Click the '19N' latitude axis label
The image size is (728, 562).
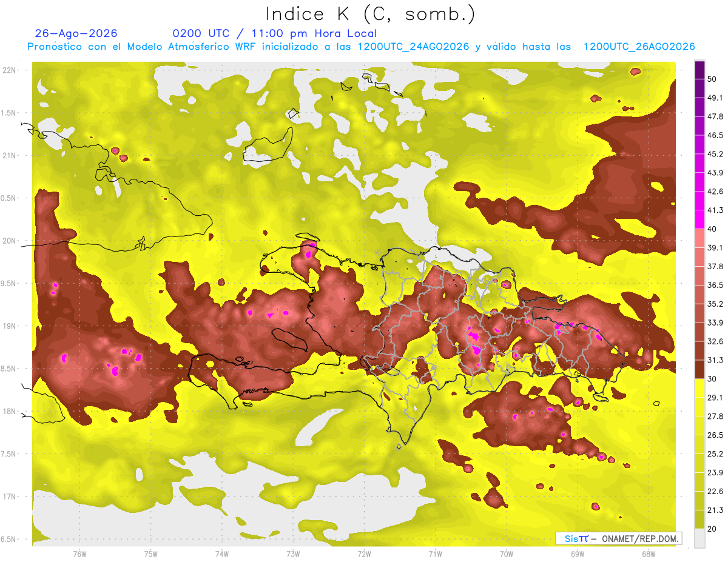10,326
